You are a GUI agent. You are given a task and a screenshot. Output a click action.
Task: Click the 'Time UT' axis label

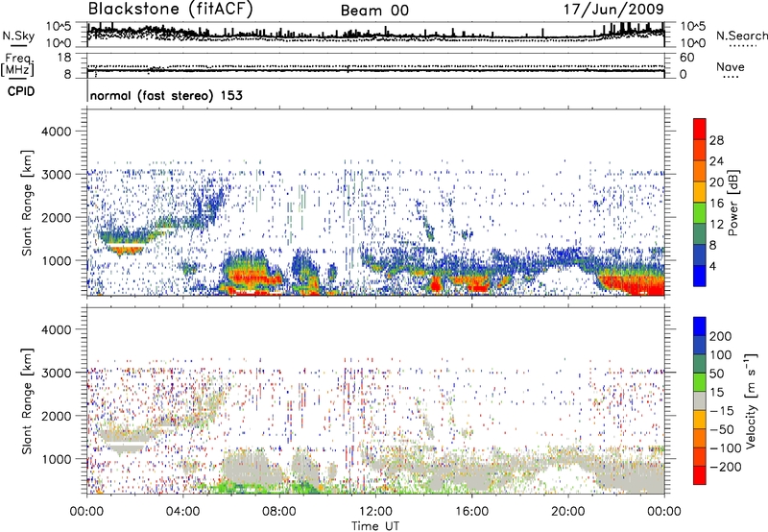(375, 526)
